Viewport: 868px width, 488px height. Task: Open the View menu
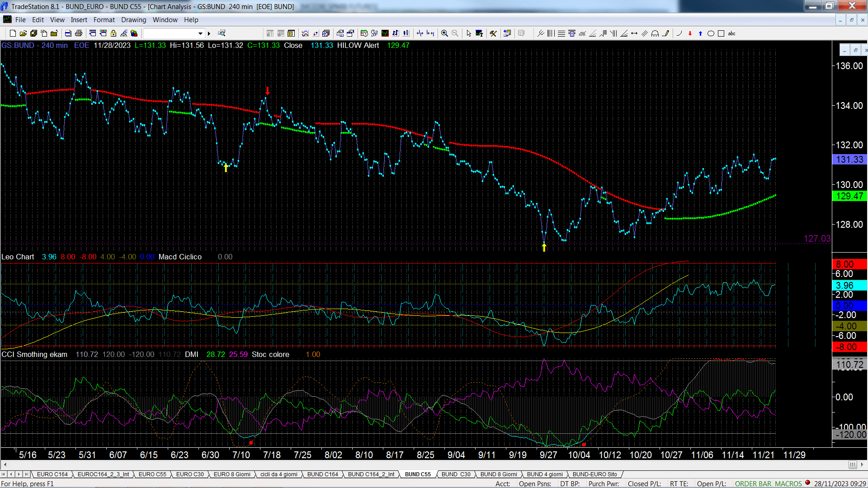click(57, 20)
